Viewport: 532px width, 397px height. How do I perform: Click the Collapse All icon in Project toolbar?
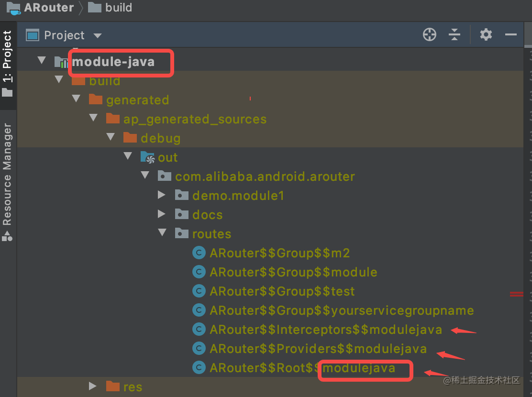coord(454,34)
